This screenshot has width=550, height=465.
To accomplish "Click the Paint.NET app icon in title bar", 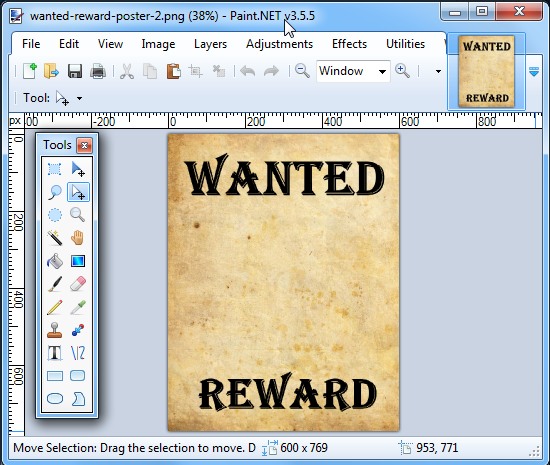I will (x=16, y=16).
